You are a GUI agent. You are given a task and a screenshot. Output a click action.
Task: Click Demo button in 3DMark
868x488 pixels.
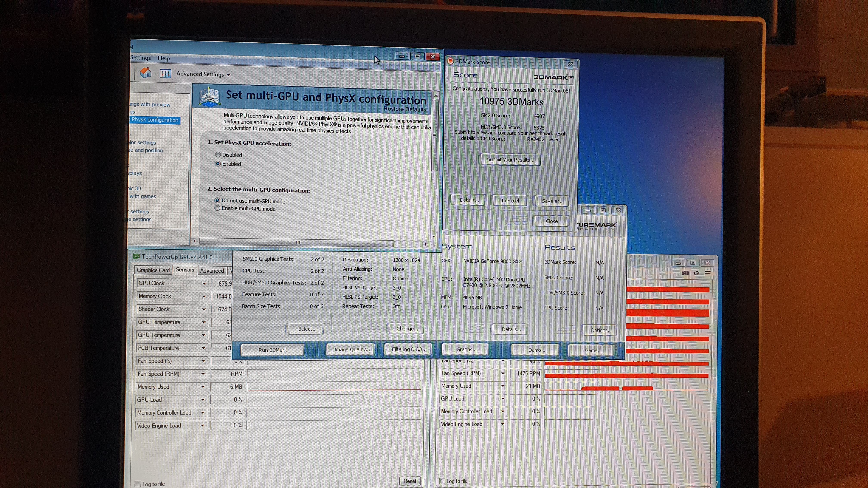click(536, 350)
